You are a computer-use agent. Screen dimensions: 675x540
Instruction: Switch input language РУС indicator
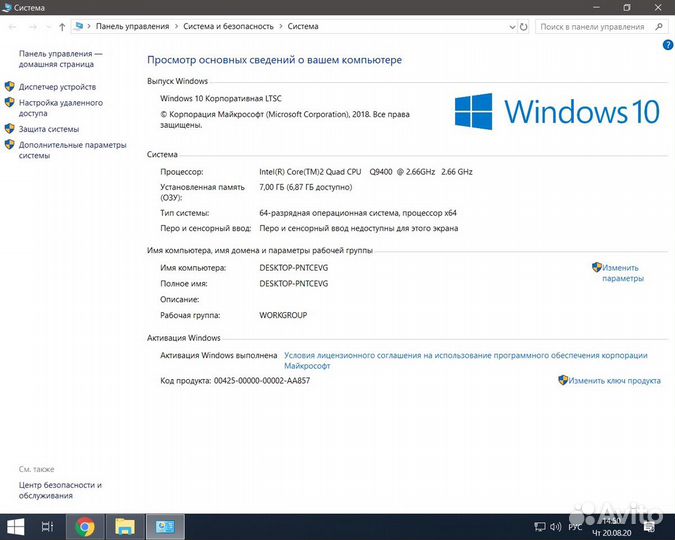(x=575, y=527)
